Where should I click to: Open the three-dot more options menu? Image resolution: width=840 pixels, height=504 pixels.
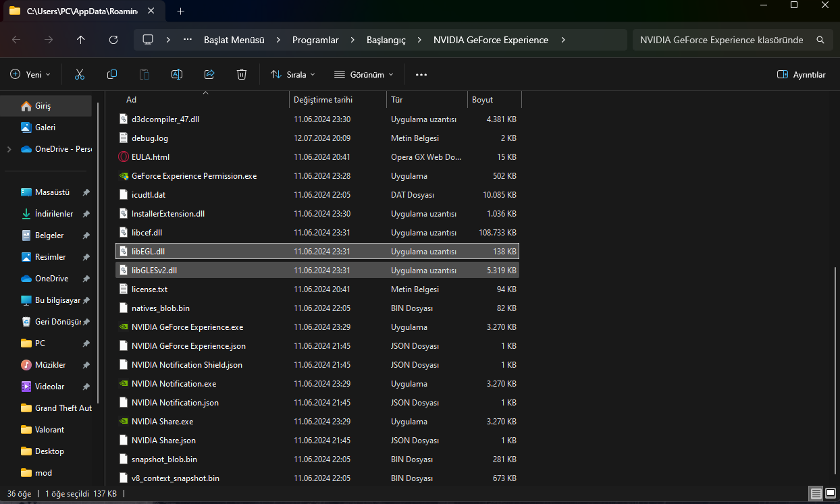(x=421, y=74)
